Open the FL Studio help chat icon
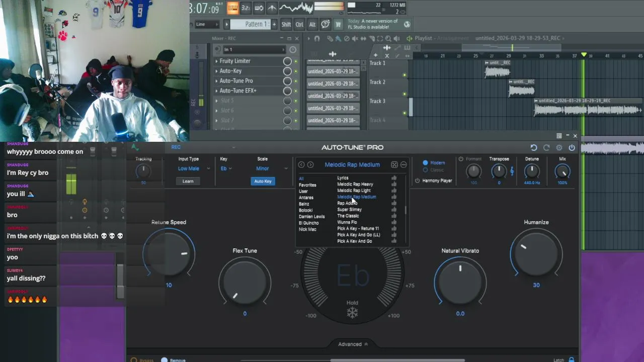The width and height of the screenshot is (644, 362). pyautogui.click(x=325, y=24)
